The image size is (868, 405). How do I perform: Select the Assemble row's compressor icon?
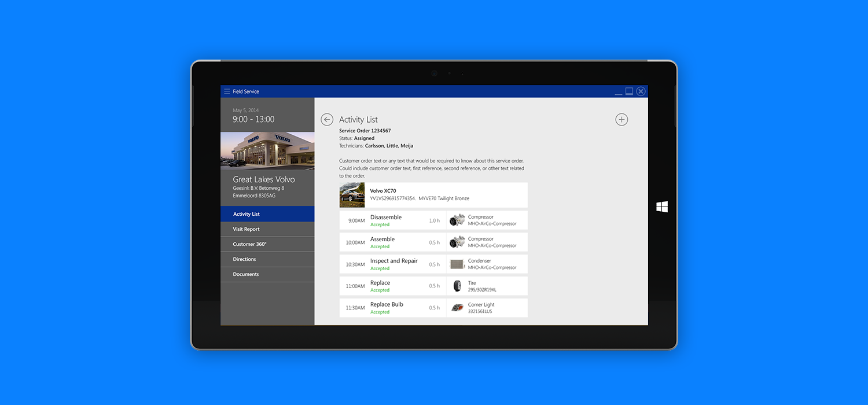457,242
